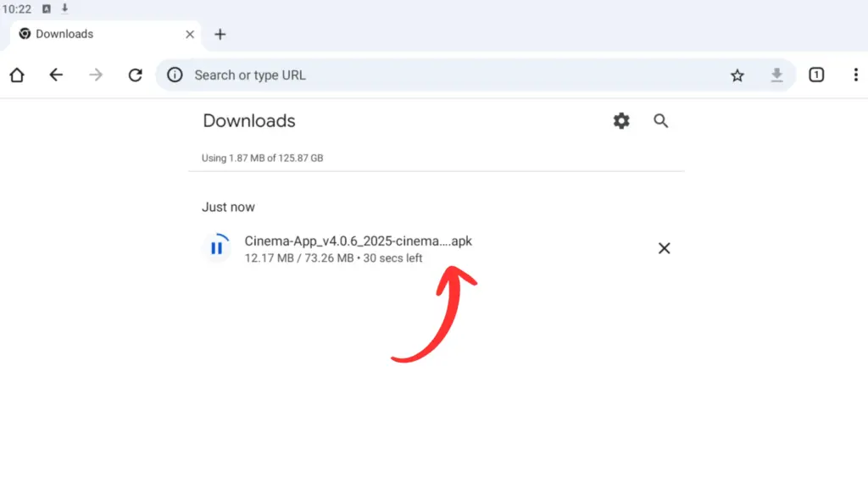Pause the Cinema-App APK download
The image size is (868, 488).
(x=217, y=248)
